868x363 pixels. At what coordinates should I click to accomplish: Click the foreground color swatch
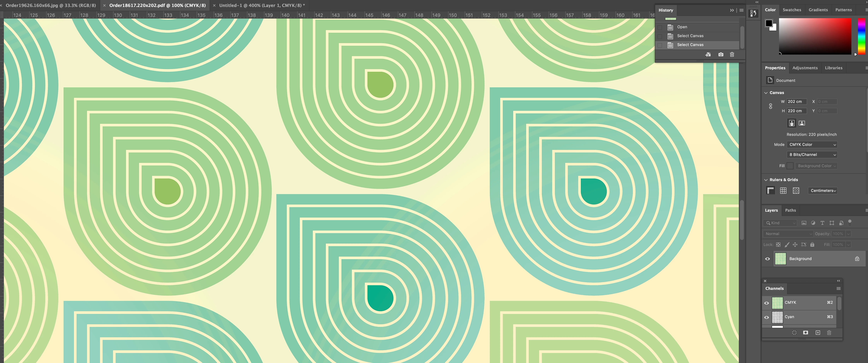[x=769, y=23]
